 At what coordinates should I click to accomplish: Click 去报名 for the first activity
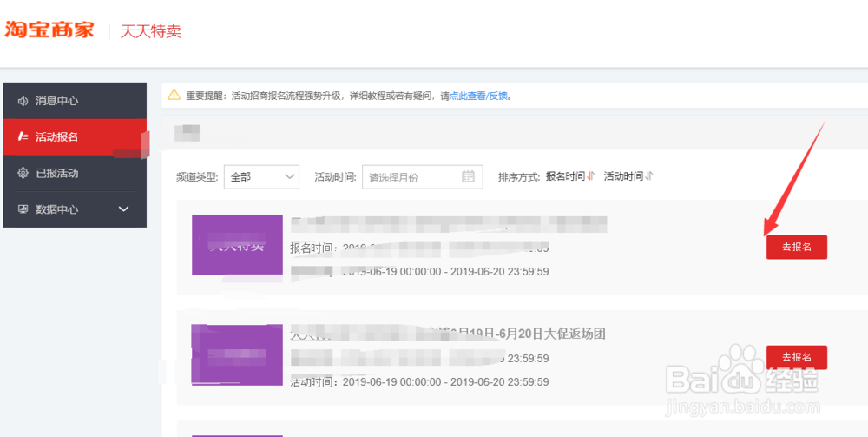pos(797,247)
